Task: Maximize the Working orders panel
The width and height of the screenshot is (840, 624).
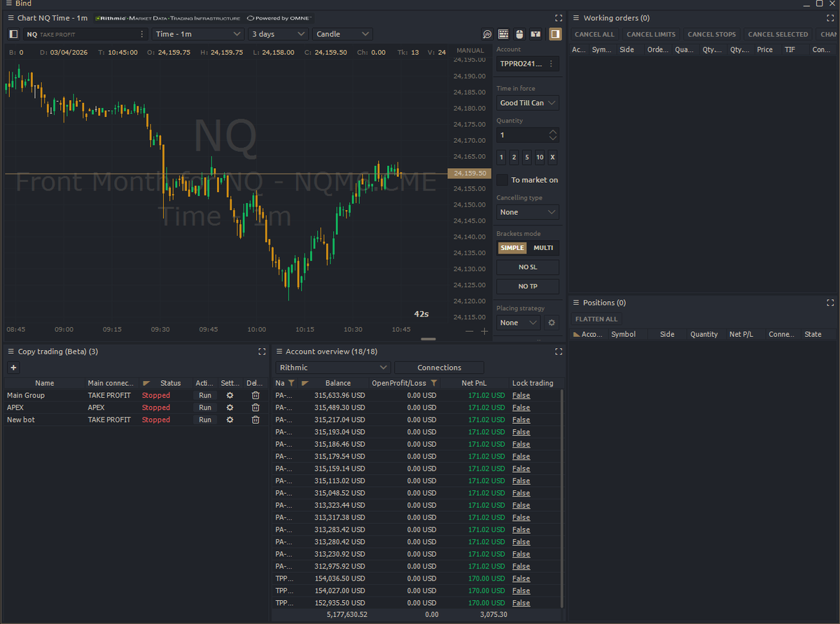Action: pos(830,18)
